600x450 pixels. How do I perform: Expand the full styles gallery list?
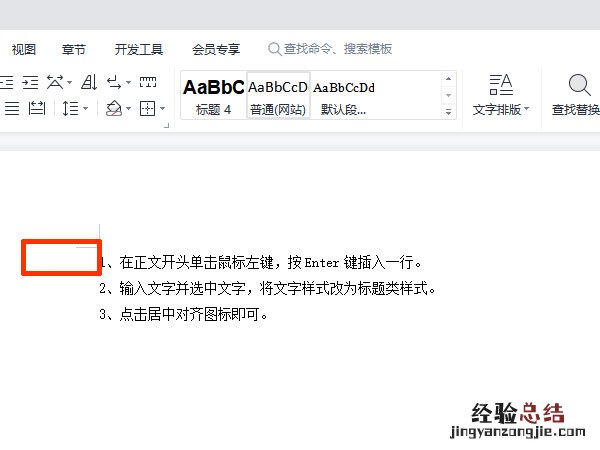tap(449, 112)
